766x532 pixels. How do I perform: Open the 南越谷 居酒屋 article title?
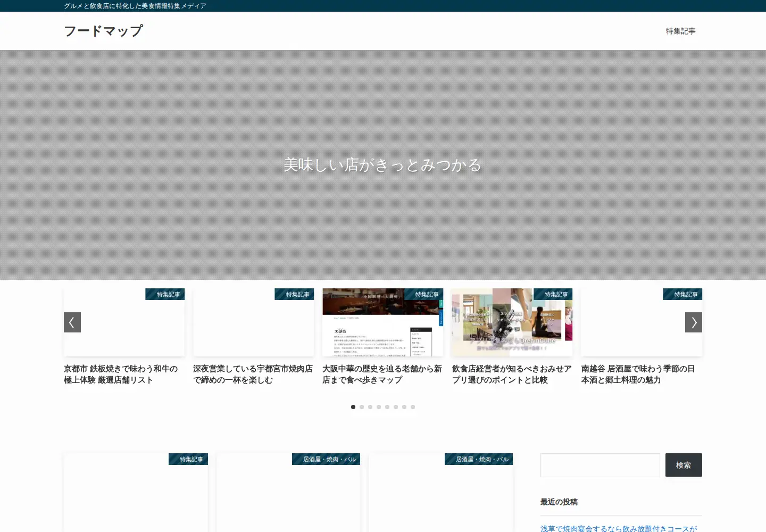[638, 374]
